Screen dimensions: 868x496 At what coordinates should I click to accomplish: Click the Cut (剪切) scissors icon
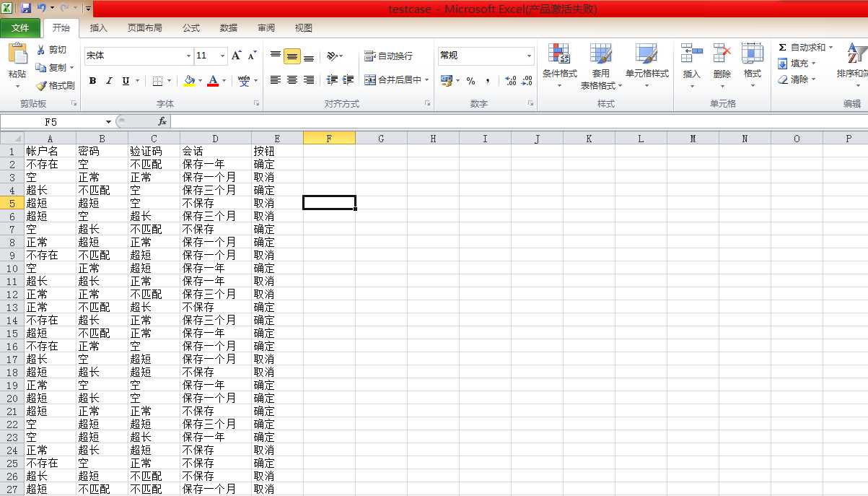point(41,50)
